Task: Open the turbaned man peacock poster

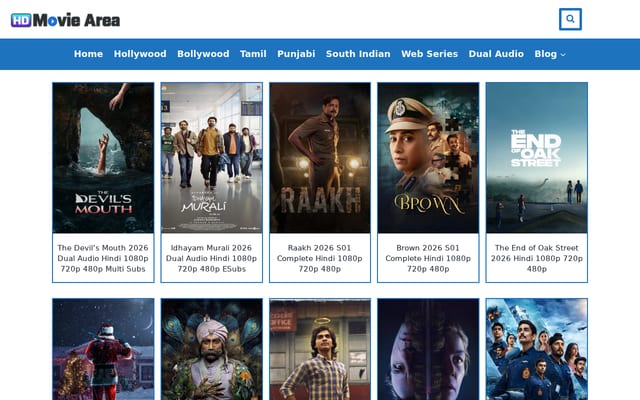Action: (x=211, y=349)
